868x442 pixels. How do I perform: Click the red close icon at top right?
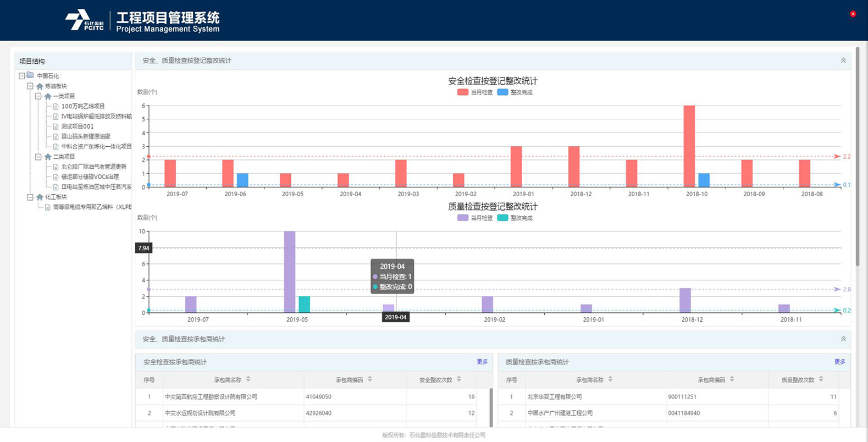click(x=853, y=14)
